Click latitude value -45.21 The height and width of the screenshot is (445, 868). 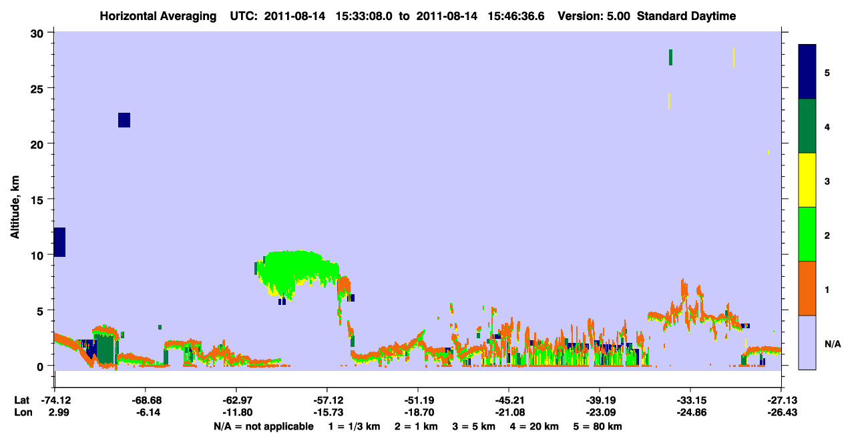pos(509,400)
